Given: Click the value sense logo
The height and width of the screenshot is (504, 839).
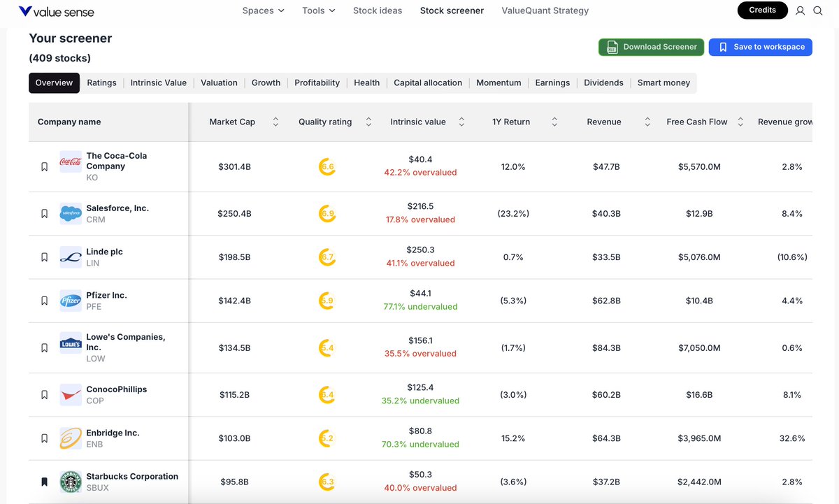Looking at the screenshot, I should [57, 11].
